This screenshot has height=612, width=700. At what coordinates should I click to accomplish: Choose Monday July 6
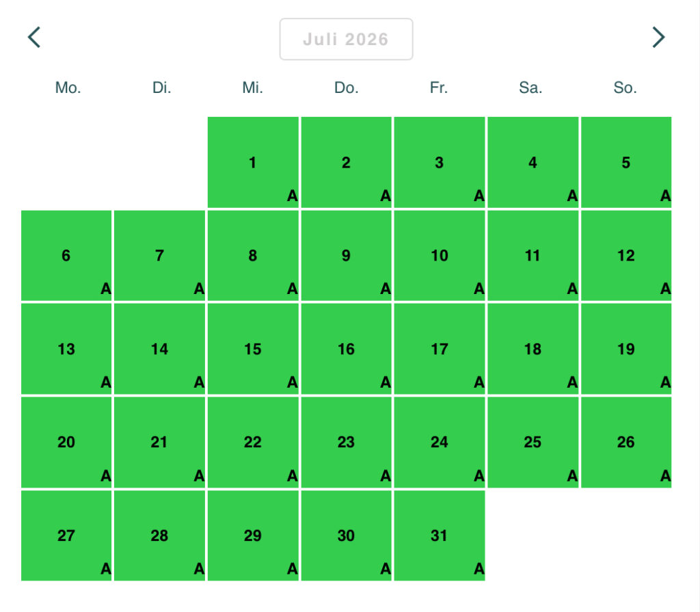point(66,255)
